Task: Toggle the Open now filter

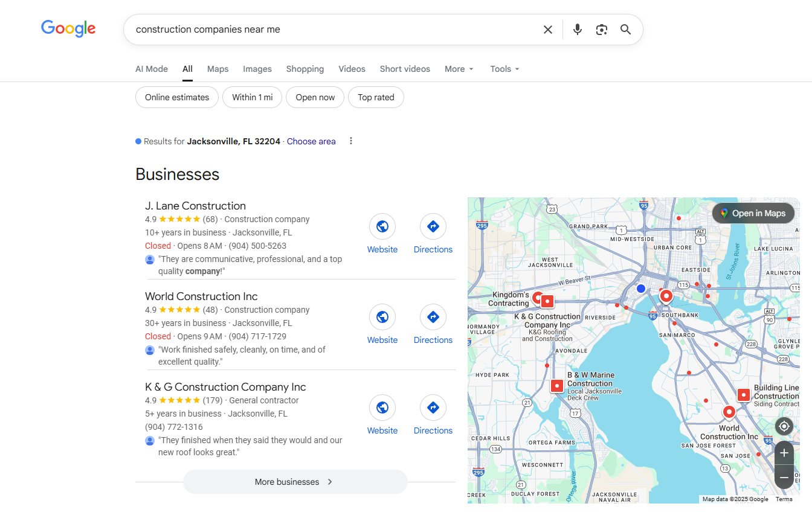Action: point(315,97)
